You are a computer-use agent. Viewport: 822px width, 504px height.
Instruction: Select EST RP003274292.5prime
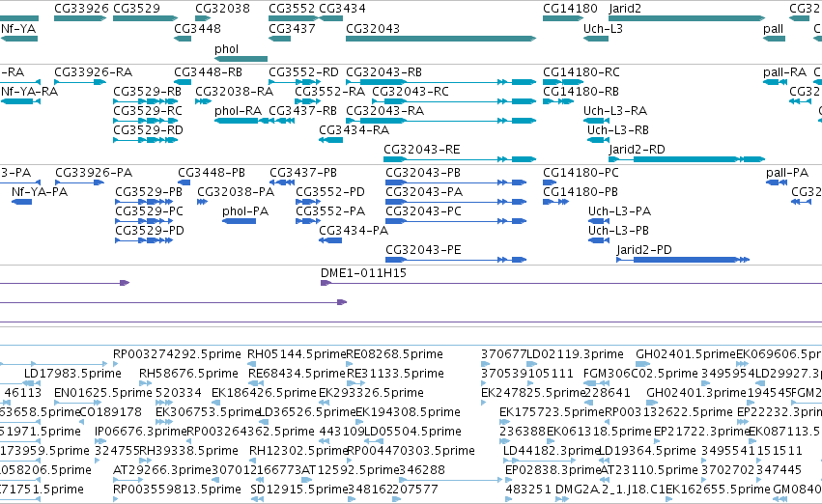(x=177, y=354)
